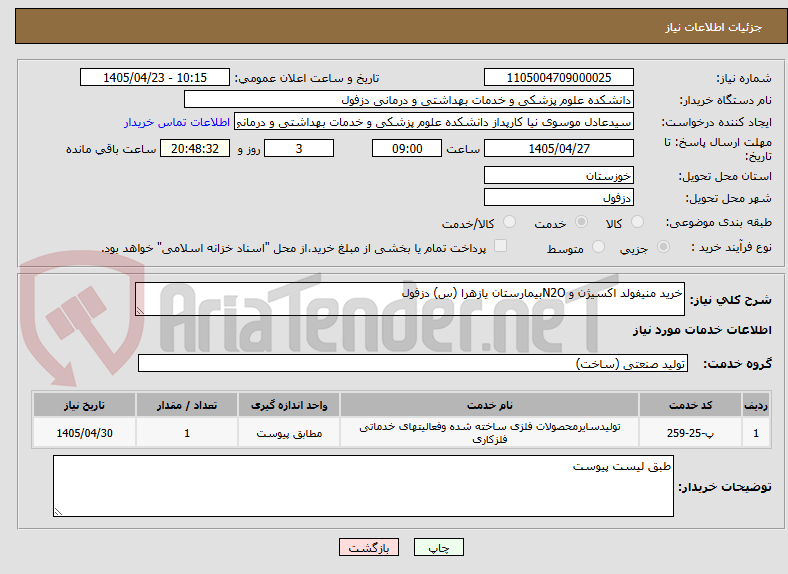Click the row number cell in the ردیف column
Image resolution: width=788 pixels, height=574 pixels.
point(756,432)
